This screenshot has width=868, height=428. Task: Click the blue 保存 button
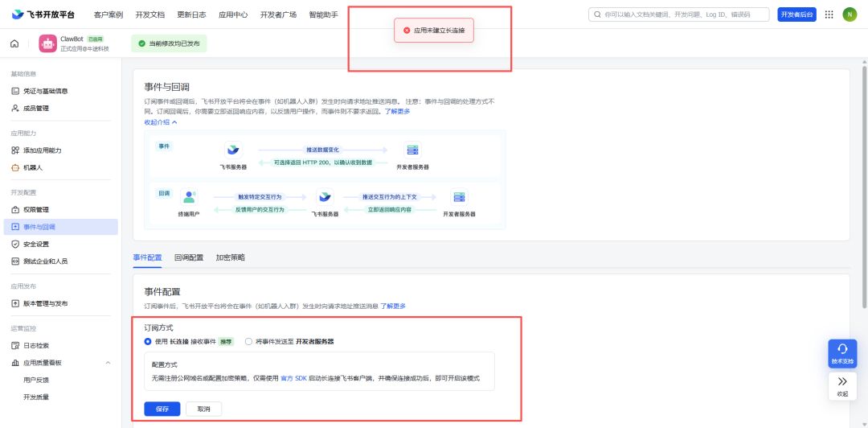point(162,409)
